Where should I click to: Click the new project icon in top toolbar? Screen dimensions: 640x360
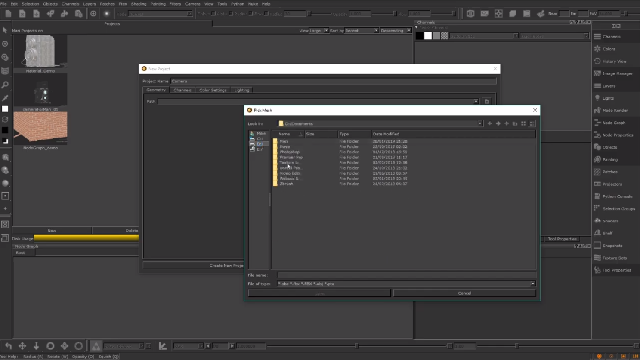[8, 13]
